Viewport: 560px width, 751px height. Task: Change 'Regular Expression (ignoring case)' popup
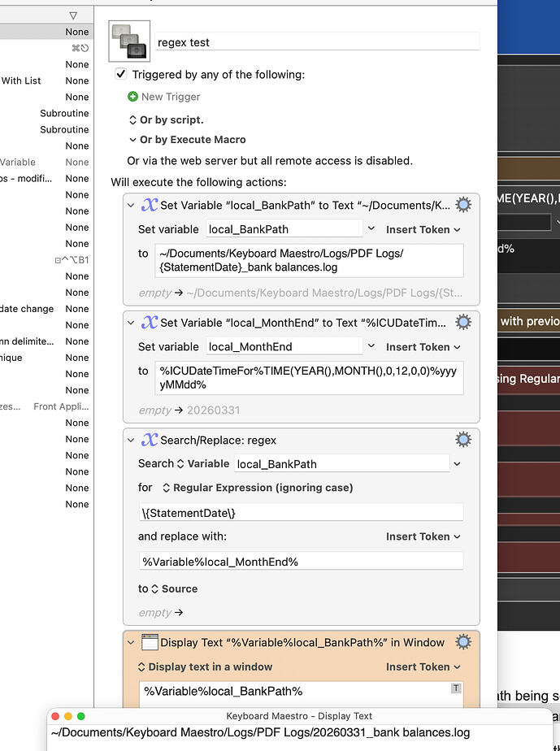(258, 488)
